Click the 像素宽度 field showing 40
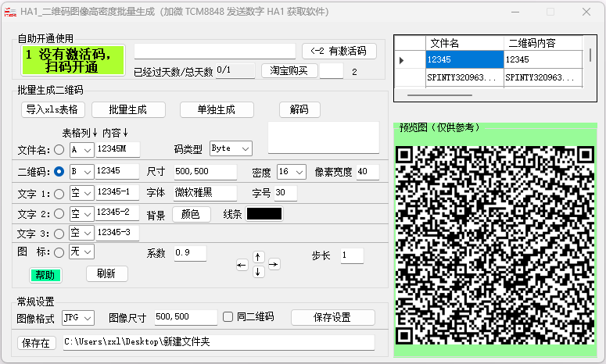The image size is (606, 364). [x=368, y=172]
